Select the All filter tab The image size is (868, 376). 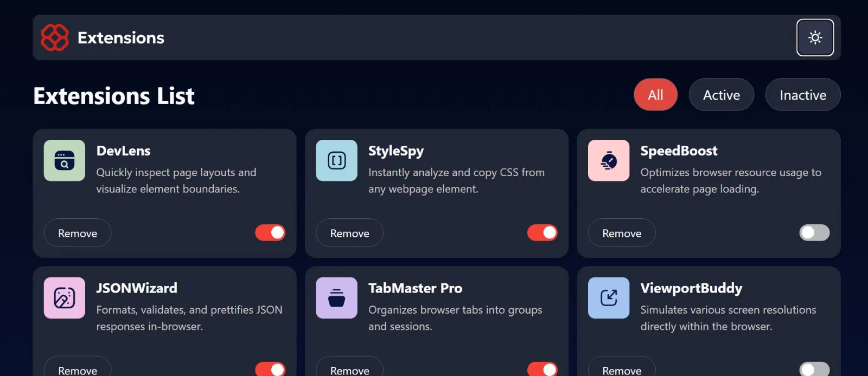pos(655,95)
